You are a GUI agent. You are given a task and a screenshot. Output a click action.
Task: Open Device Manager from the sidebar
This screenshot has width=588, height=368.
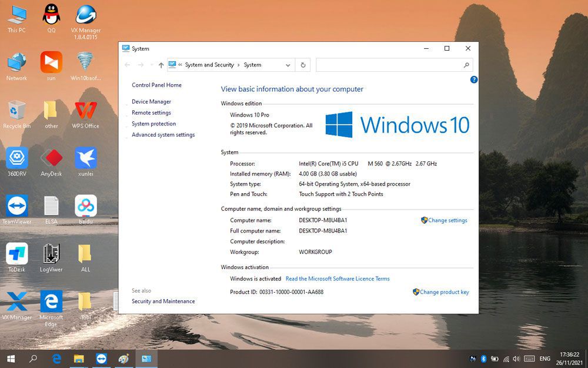tap(151, 102)
